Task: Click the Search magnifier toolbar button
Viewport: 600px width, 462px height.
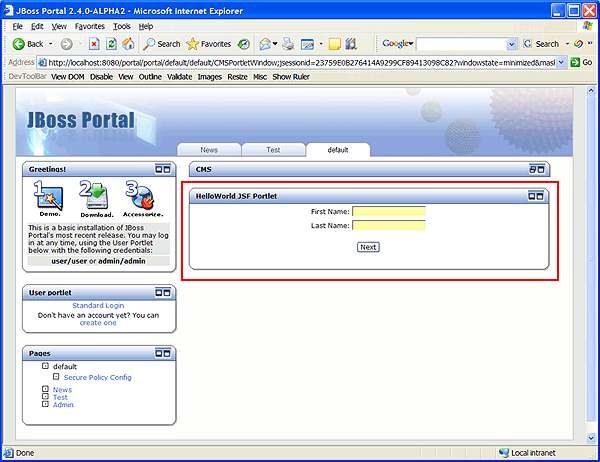Action: coord(161,44)
